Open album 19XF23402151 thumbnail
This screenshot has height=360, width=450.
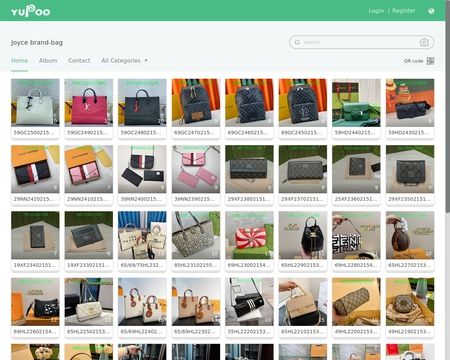(x=35, y=235)
